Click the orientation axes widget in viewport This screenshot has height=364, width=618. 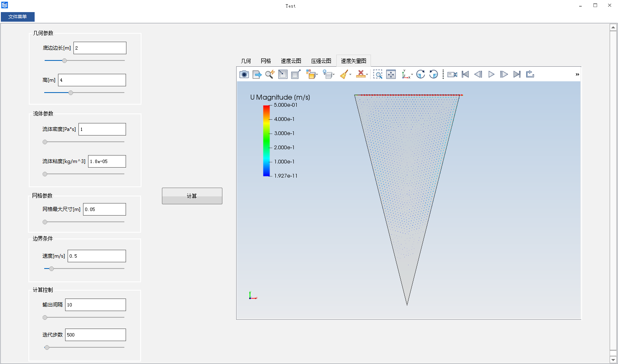(253, 296)
